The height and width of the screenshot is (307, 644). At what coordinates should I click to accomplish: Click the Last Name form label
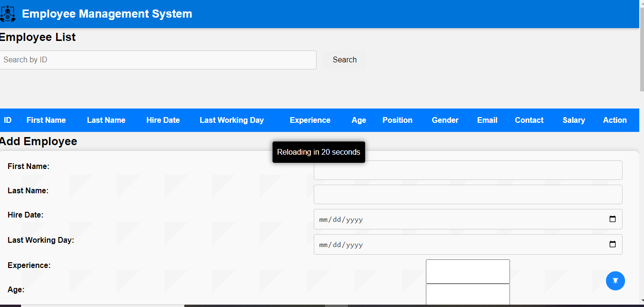click(x=28, y=190)
